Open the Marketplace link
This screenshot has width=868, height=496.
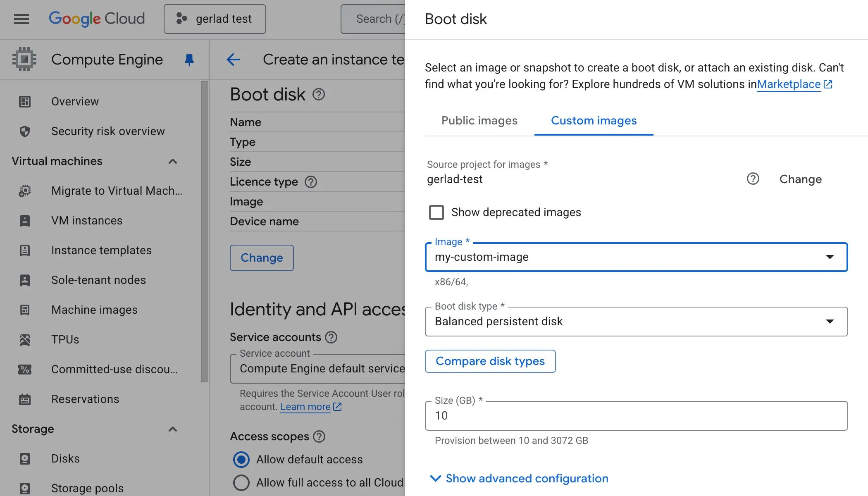[789, 84]
